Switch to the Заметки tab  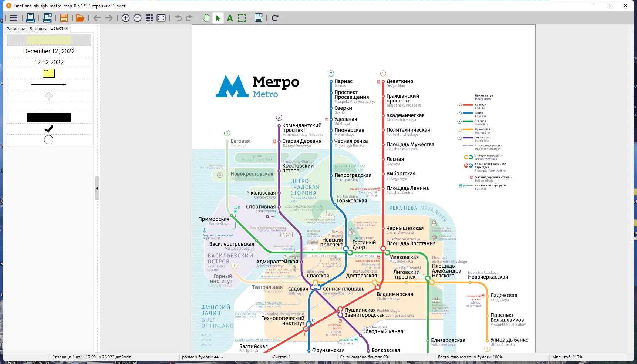coord(59,28)
